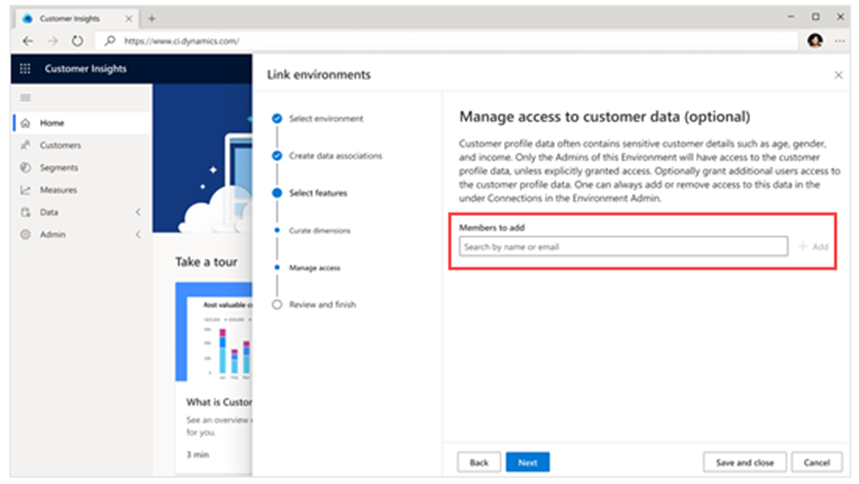The width and height of the screenshot is (859, 484).
Task: Click the Data icon in sidebar
Action: (25, 212)
